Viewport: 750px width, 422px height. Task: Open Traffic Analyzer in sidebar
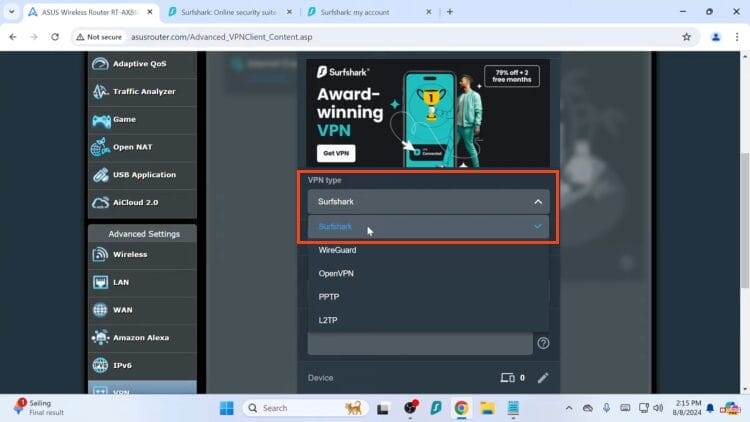pos(142,91)
